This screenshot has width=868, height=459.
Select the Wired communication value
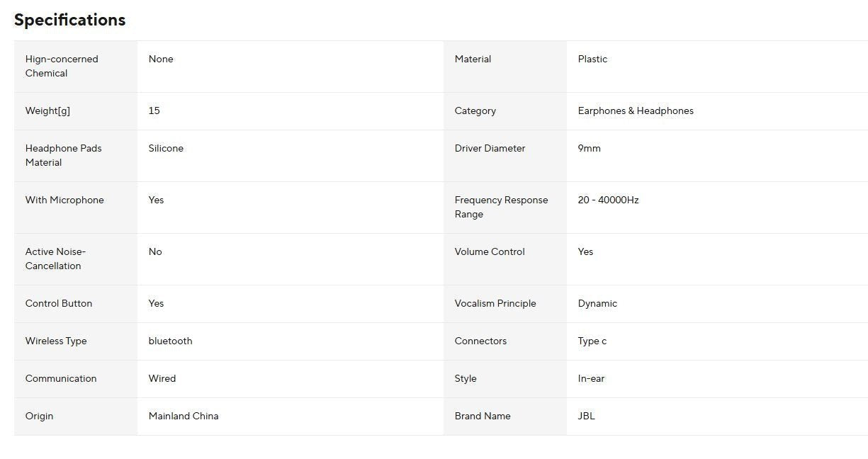[162, 378]
